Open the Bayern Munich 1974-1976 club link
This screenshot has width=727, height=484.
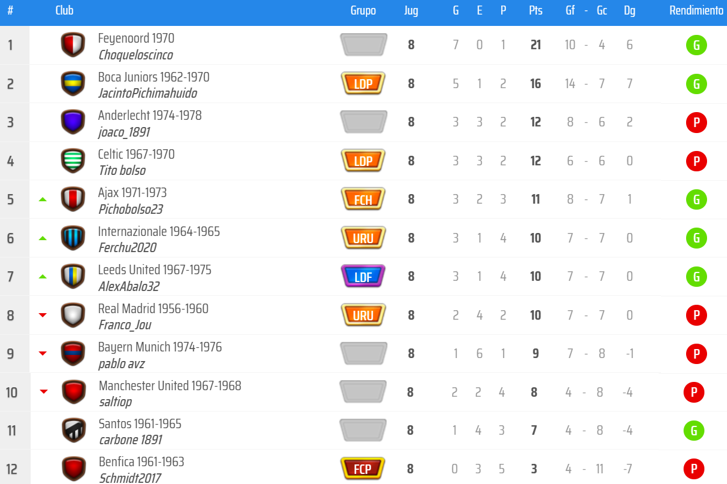point(160,347)
